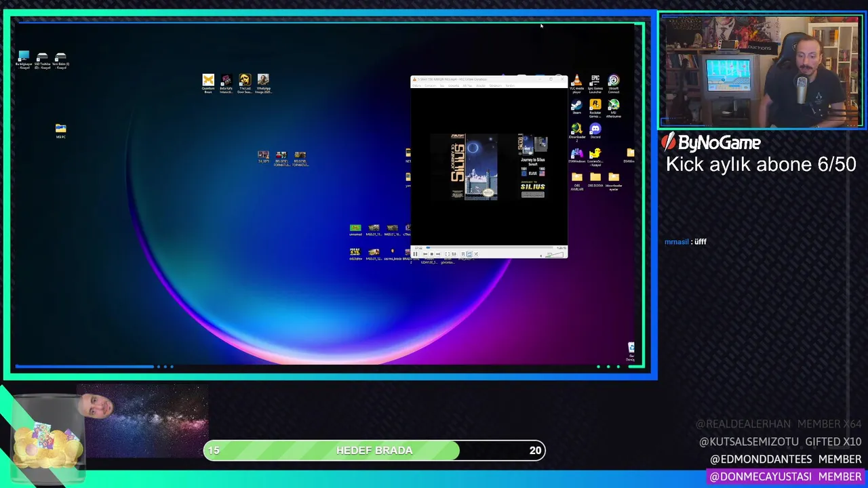Toggle shuffle in the VLC player
Viewport: 868px width, 488px height.
[x=476, y=254]
